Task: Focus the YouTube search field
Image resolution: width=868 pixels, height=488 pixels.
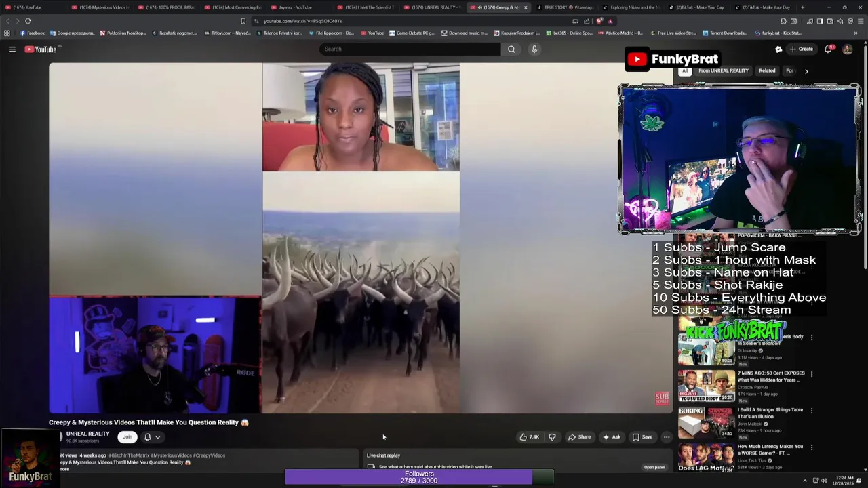Action: coord(410,49)
